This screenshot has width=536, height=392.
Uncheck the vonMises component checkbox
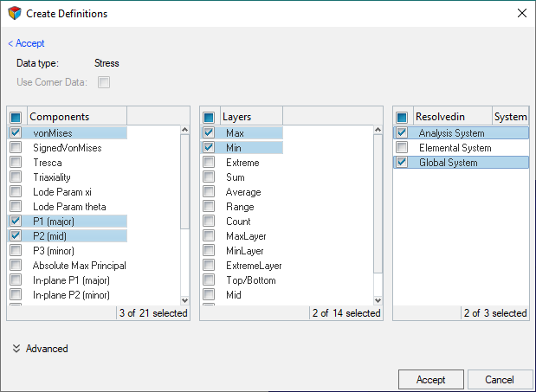(16, 133)
